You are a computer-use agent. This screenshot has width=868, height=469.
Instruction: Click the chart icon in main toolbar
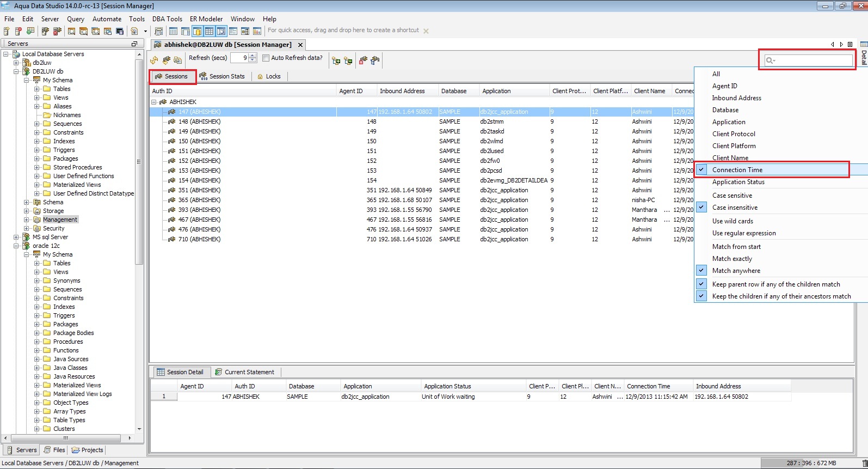[x=257, y=31]
